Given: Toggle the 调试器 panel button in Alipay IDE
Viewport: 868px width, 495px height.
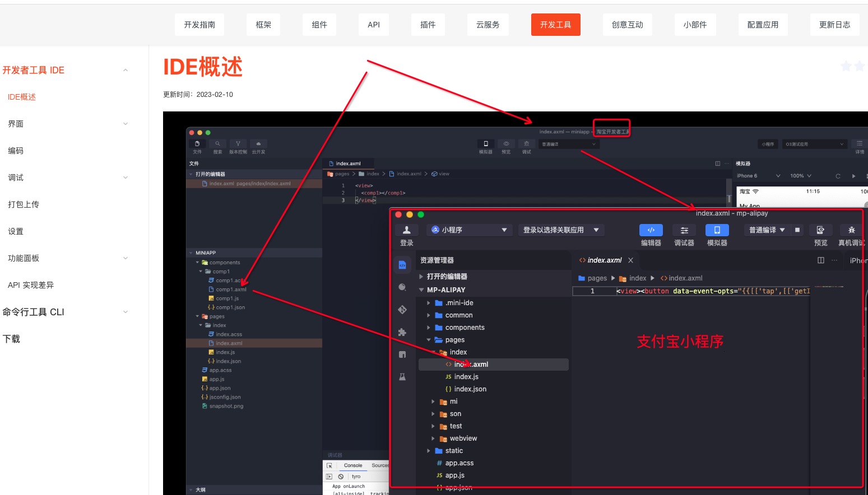Looking at the screenshot, I should 684,230.
